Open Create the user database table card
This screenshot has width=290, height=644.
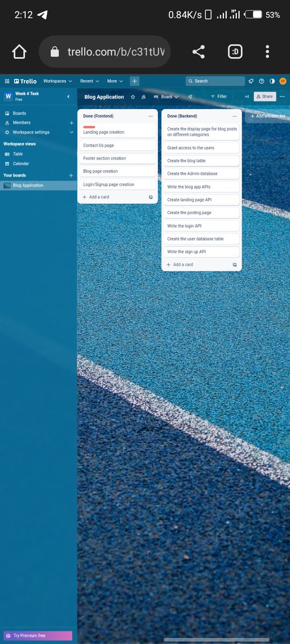point(201,239)
